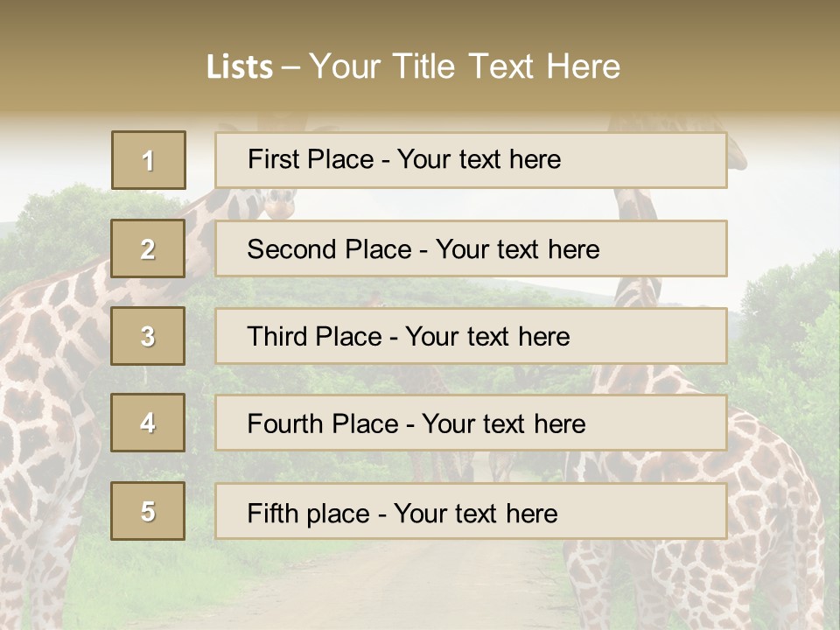Click the number 1 box
The height and width of the screenshot is (630, 840).
(x=149, y=160)
